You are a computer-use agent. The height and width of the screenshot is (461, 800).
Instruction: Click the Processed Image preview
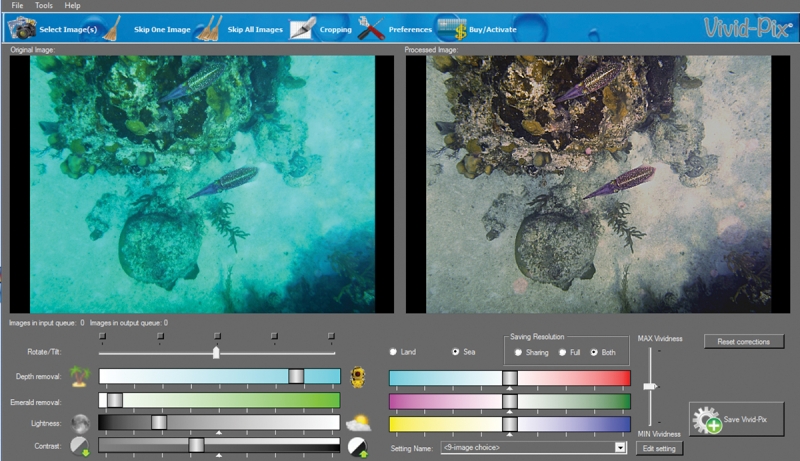tap(598, 184)
